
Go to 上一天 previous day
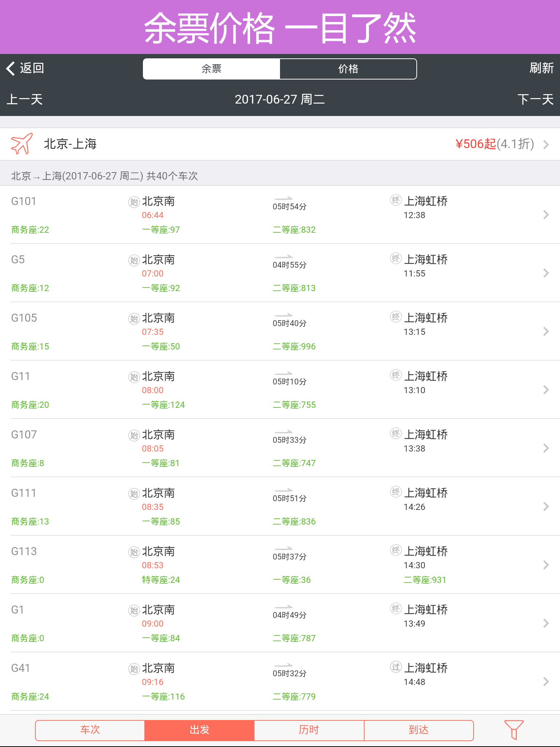point(25,99)
